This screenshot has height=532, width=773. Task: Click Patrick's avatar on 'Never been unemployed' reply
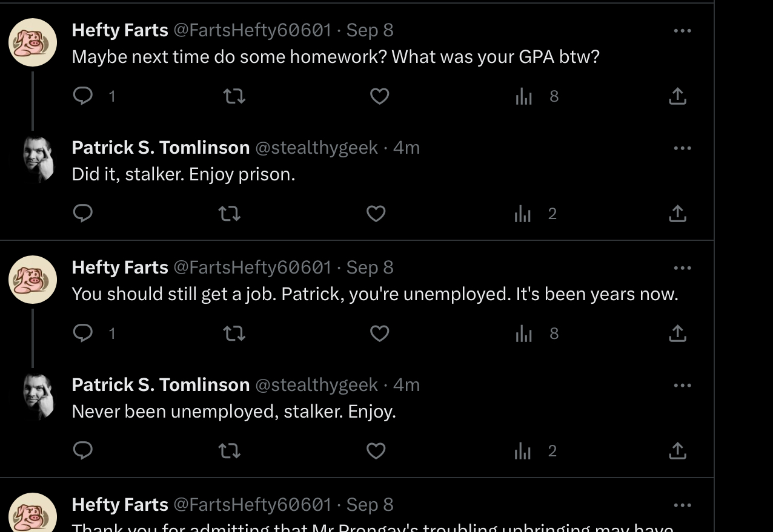point(38,396)
